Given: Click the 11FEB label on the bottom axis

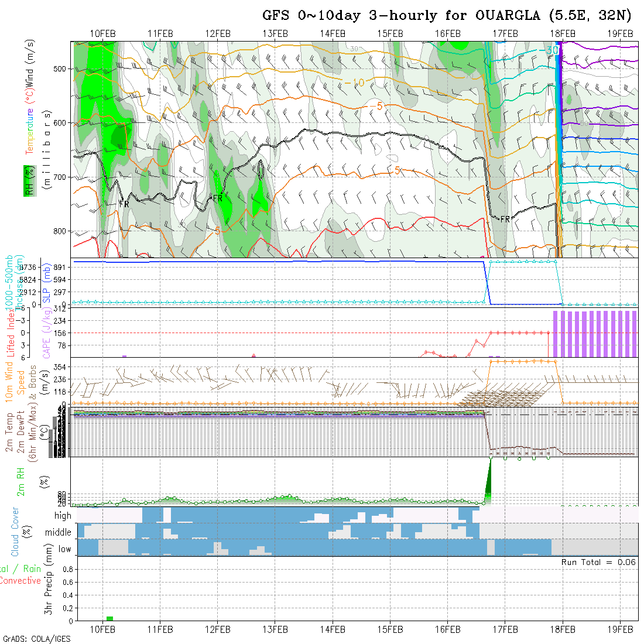Looking at the screenshot, I should pyautogui.click(x=160, y=629).
